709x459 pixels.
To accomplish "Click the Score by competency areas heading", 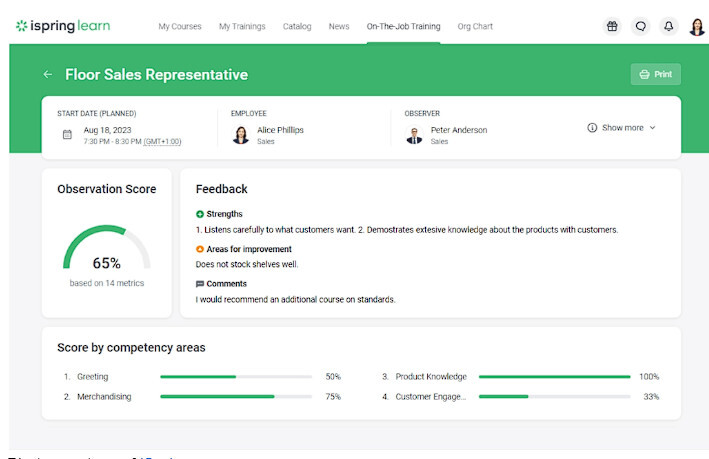I will pyautogui.click(x=131, y=348).
